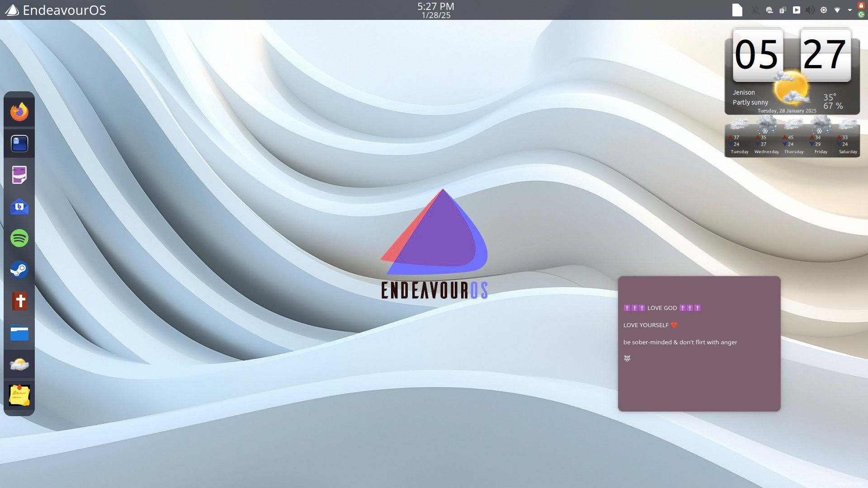Open the Wi-Fi network tray icon
This screenshot has width=868, height=488.
point(837,10)
